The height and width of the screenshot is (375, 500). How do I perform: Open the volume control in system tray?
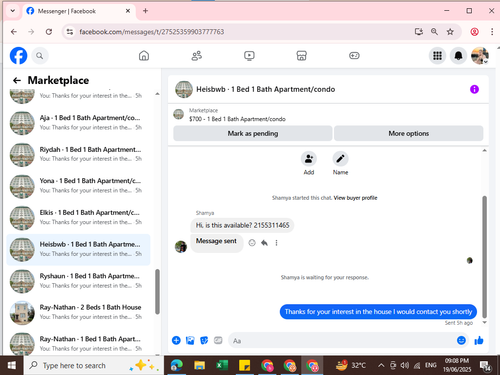click(x=405, y=365)
